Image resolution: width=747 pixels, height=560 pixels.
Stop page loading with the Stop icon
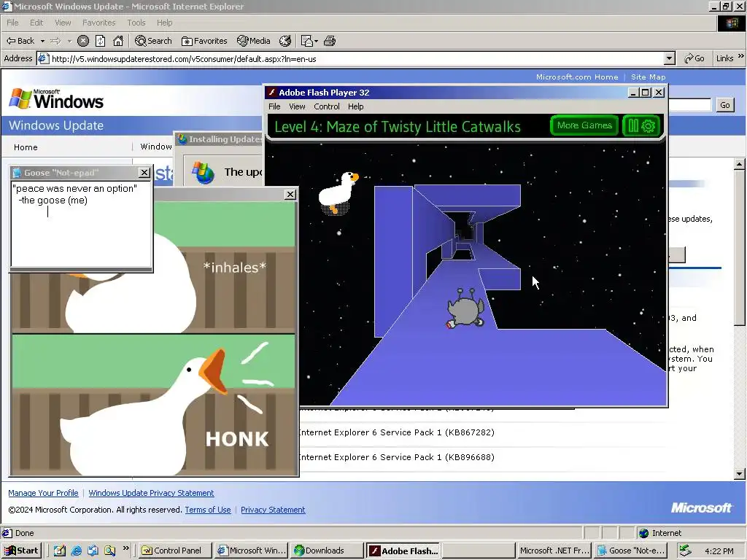point(83,41)
